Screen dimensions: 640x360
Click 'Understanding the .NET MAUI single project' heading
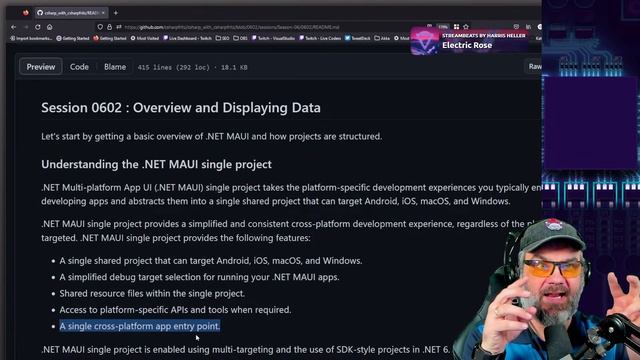pyautogui.click(x=156, y=164)
